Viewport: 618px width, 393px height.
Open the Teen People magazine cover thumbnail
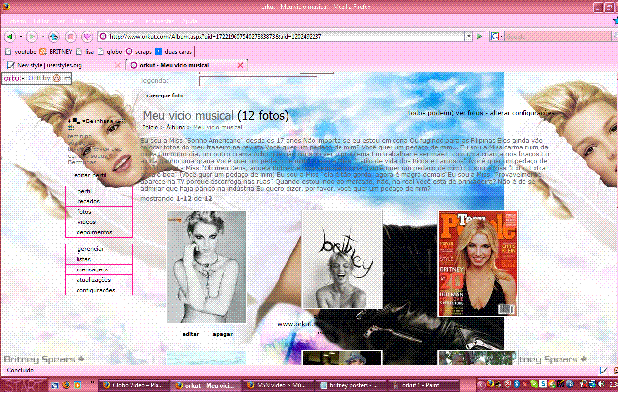477,264
